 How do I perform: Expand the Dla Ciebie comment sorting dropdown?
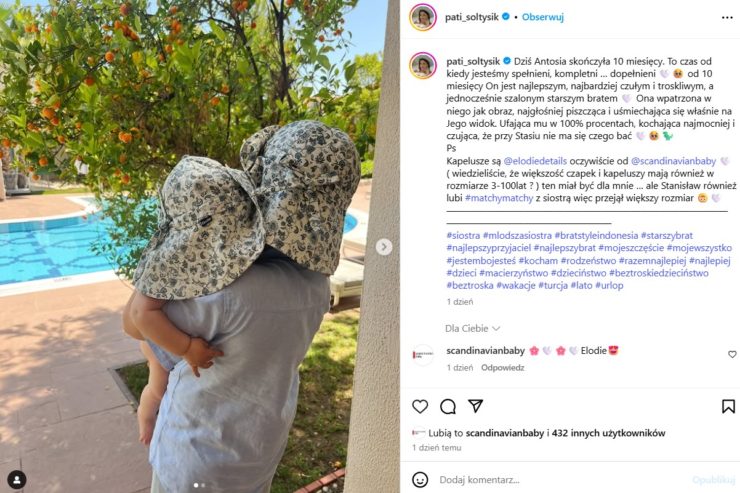click(472, 328)
